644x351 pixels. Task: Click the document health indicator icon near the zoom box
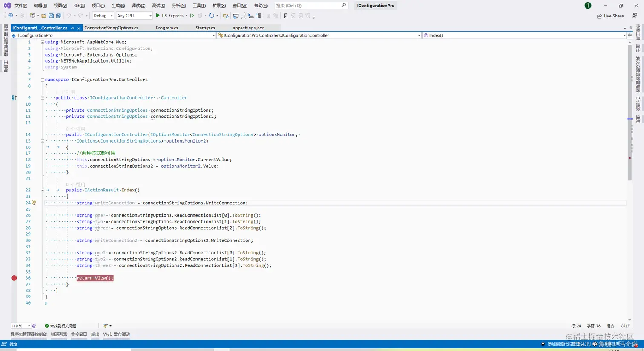coord(34,326)
